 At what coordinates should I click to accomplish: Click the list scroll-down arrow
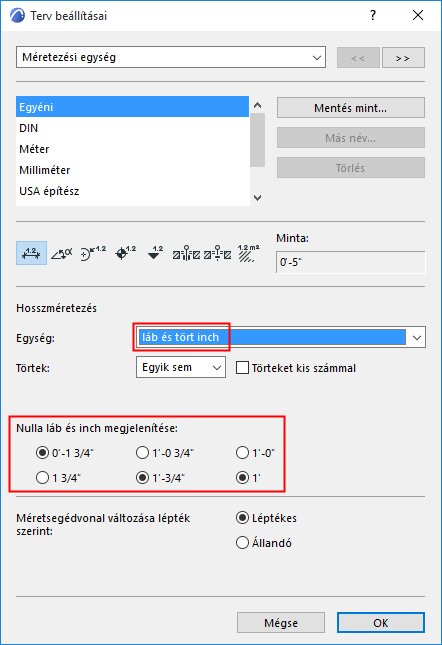tap(258, 198)
